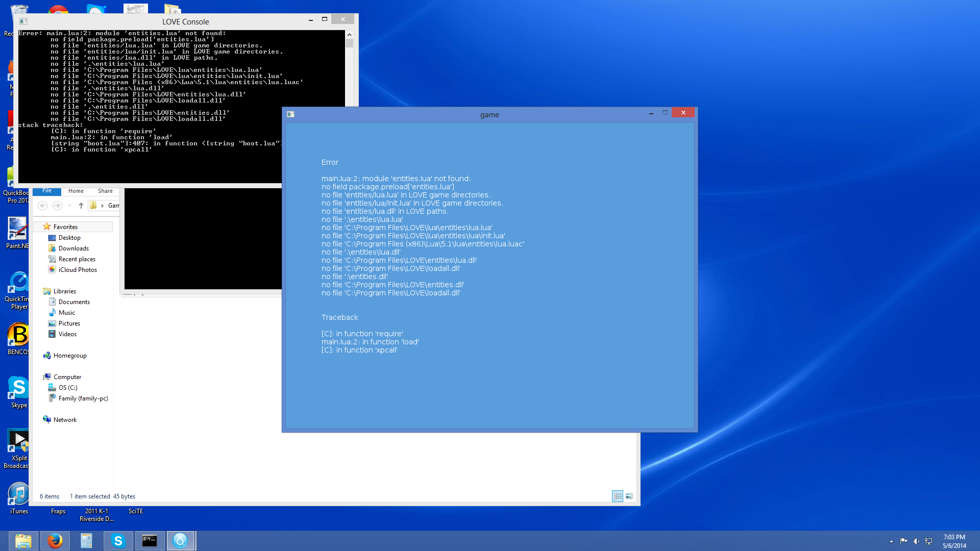Select Network in the navigation pane

pos(65,420)
